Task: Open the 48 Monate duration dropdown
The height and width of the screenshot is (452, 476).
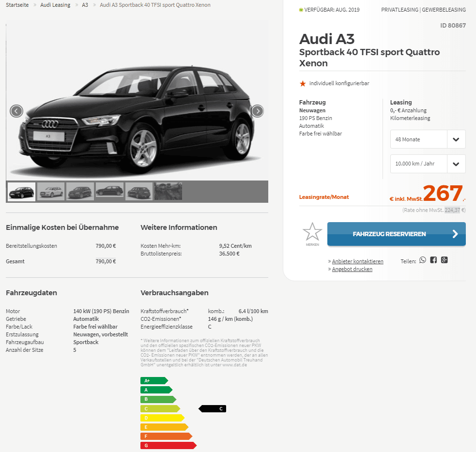Action: [x=428, y=139]
